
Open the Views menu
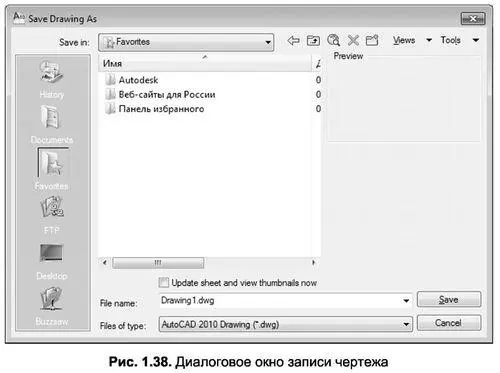[x=404, y=40]
